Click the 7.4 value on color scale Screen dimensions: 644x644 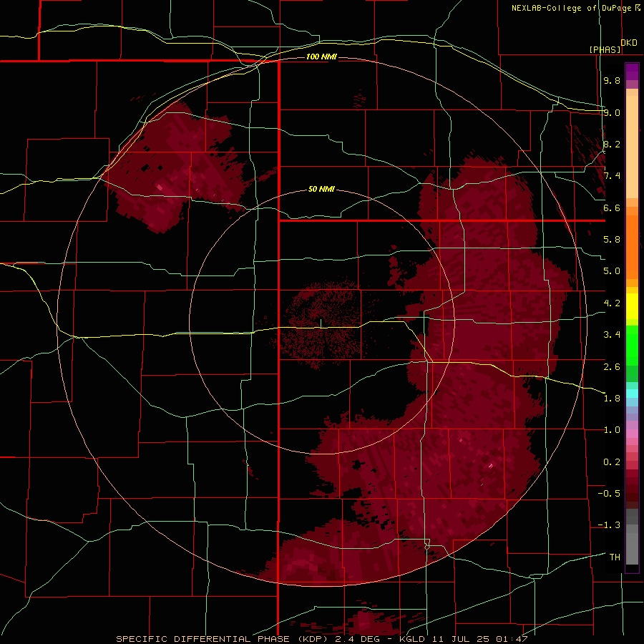612,176
